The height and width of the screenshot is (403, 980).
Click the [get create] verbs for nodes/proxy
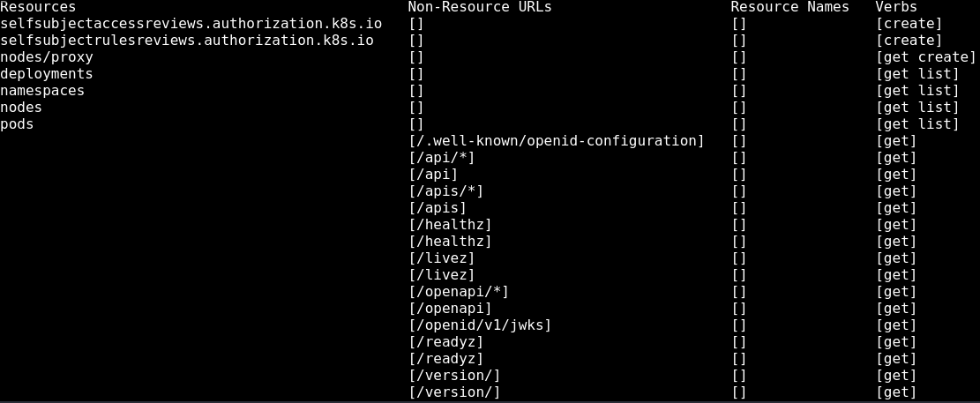point(925,57)
